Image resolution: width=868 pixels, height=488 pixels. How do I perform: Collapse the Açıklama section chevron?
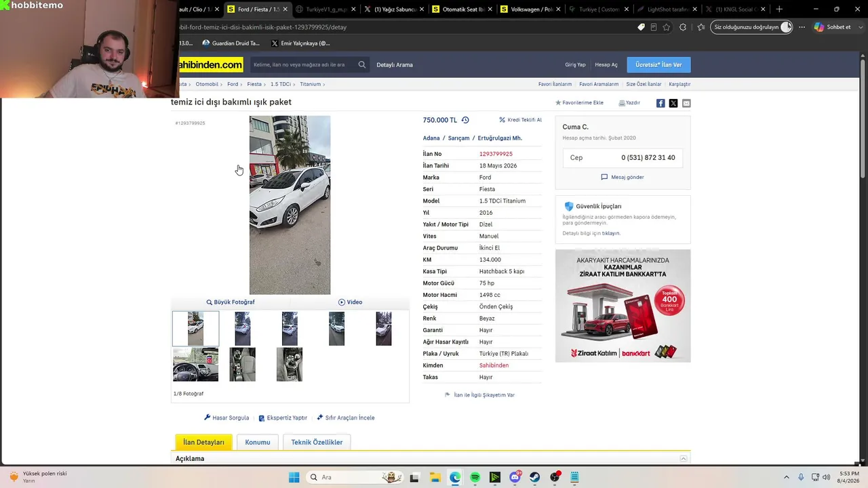[684, 459]
